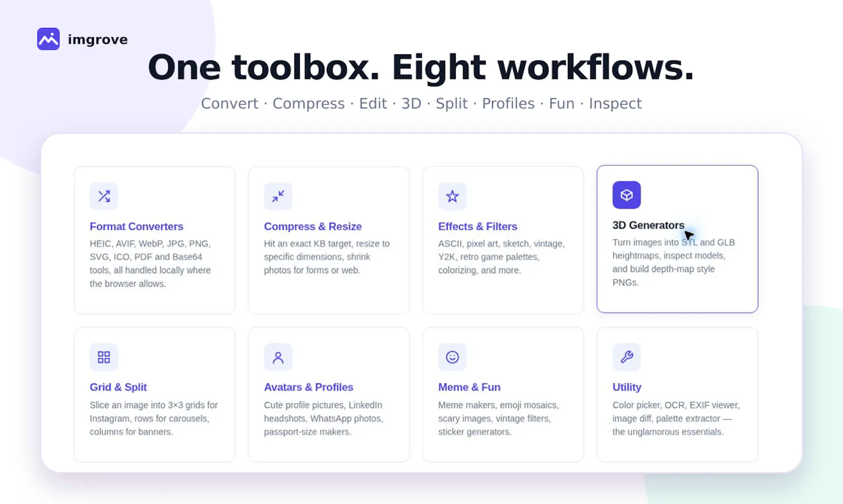
Task: Click the description 'Meme makers, emoji mosaics'
Action: click(498, 418)
